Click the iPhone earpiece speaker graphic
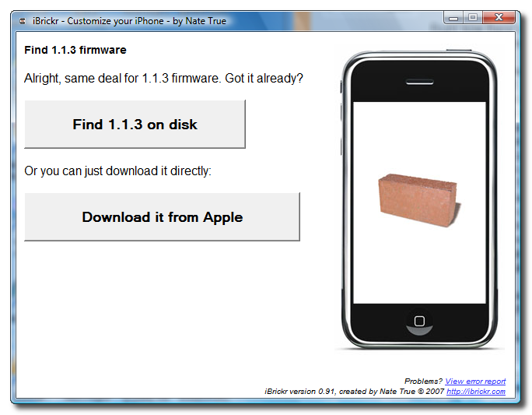The image size is (532, 415). (x=420, y=82)
